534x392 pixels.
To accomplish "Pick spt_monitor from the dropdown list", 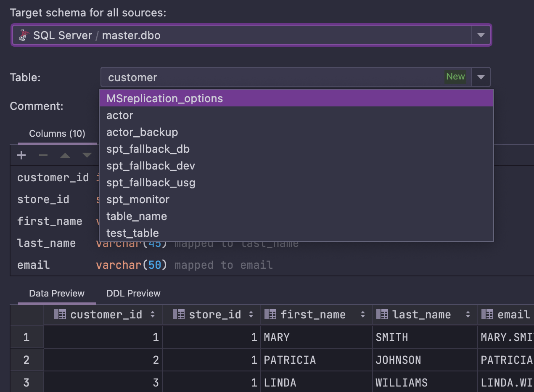I will pyautogui.click(x=138, y=199).
